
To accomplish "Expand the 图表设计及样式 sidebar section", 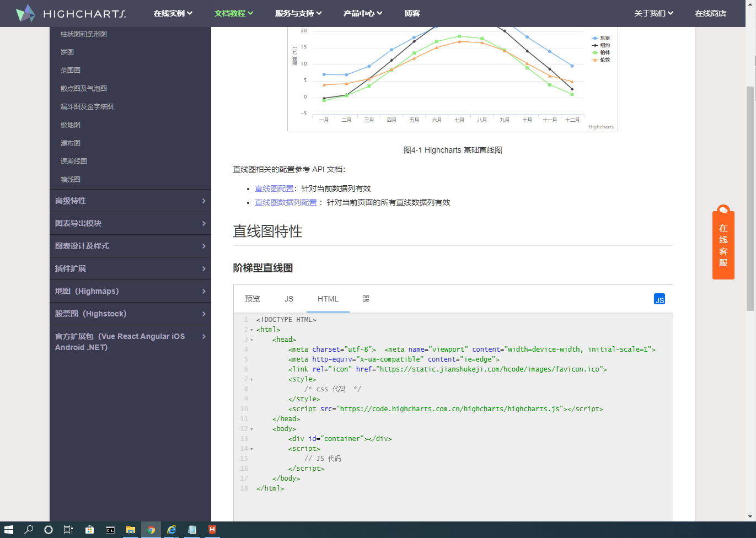I will pos(130,246).
